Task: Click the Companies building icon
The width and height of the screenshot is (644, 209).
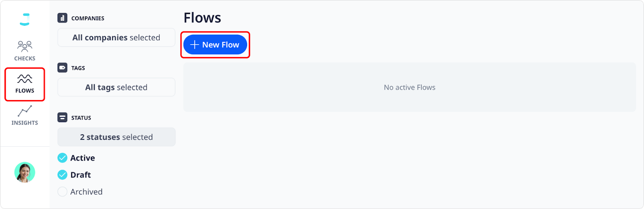Action: pyautogui.click(x=62, y=18)
